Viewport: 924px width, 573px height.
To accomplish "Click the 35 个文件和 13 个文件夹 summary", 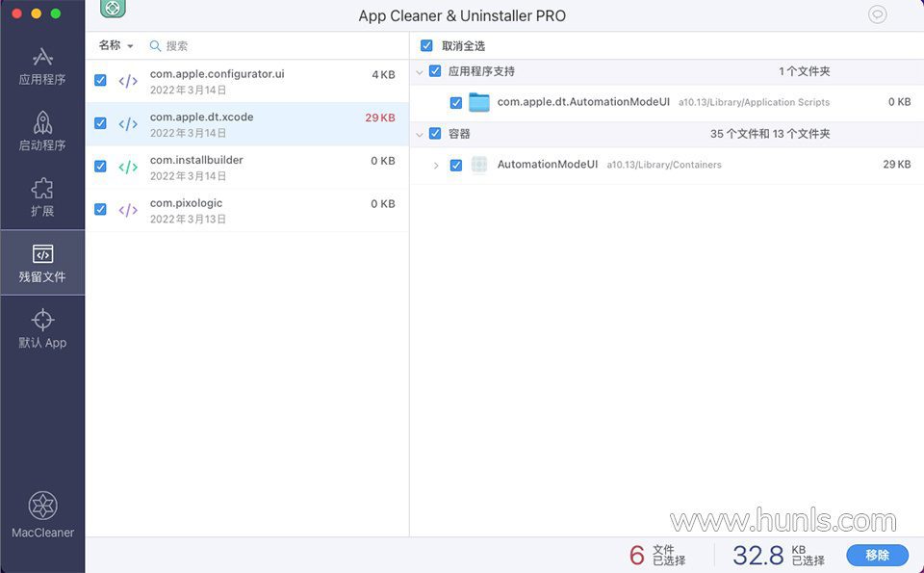I will click(x=770, y=134).
